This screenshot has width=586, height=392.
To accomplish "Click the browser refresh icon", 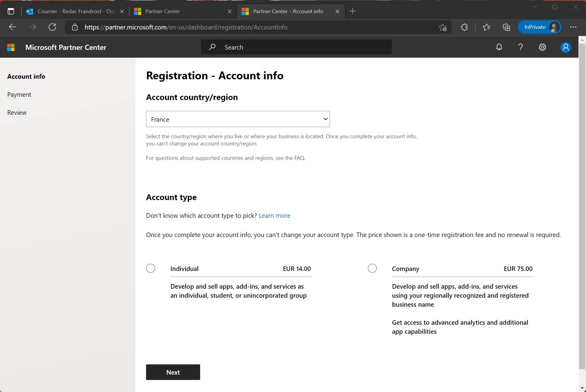I will point(52,27).
